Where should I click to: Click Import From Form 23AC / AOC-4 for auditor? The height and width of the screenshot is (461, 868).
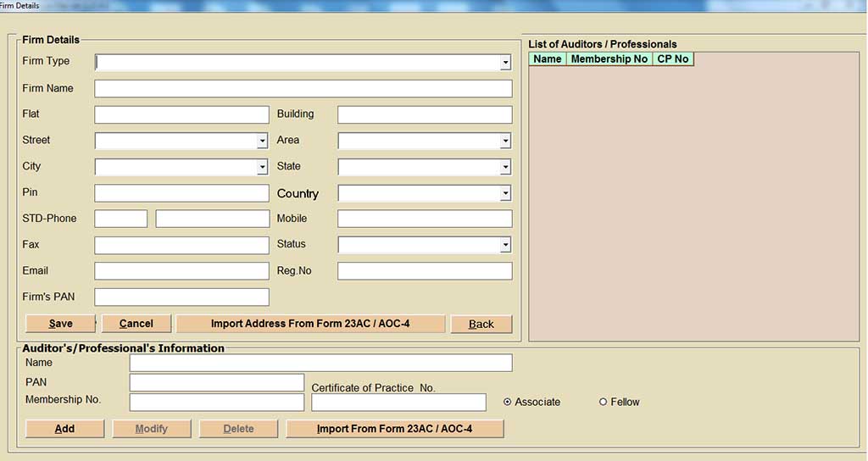point(394,429)
